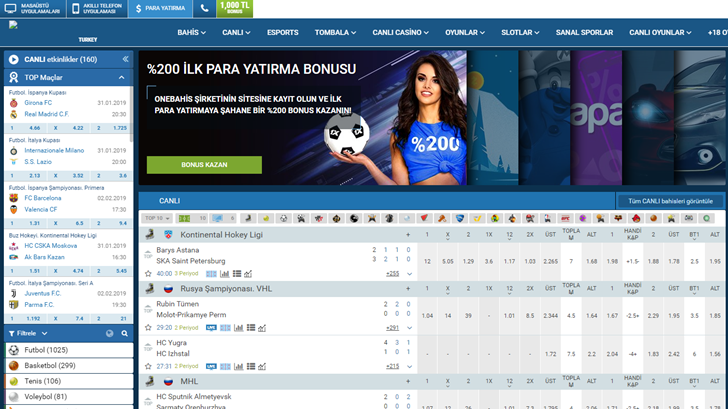Click the Russian flag beside MHL
The width and height of the screenshot is (728, 409).
point(168,382)
